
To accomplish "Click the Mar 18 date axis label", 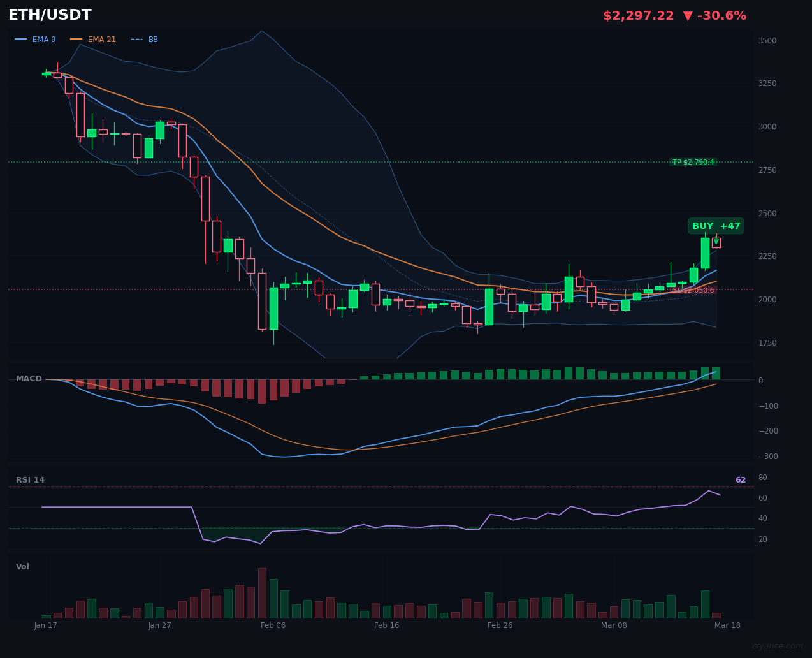I will [727, 625].
